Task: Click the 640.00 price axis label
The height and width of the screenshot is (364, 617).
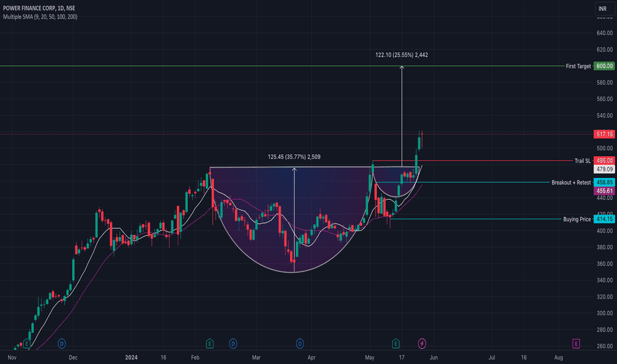Action: coord(604,33)
